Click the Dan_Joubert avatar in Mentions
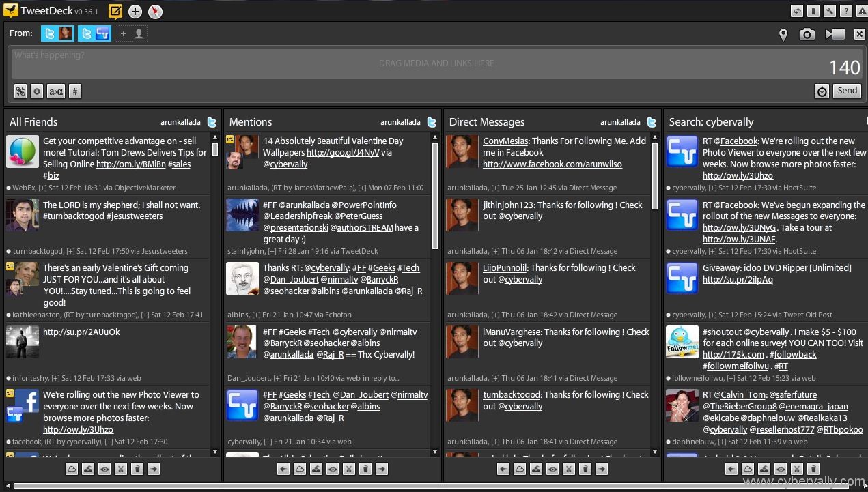This screenshot has width=868, height=492. [242, 342]
